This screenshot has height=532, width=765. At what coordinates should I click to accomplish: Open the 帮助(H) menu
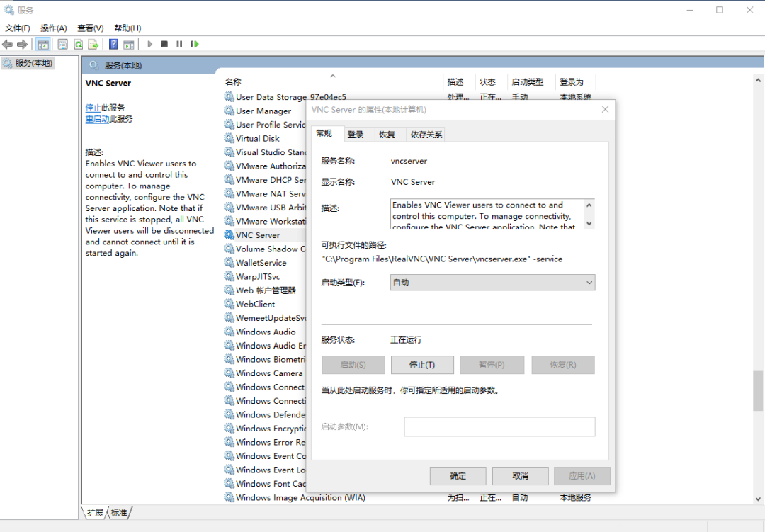tap(127, 28)
